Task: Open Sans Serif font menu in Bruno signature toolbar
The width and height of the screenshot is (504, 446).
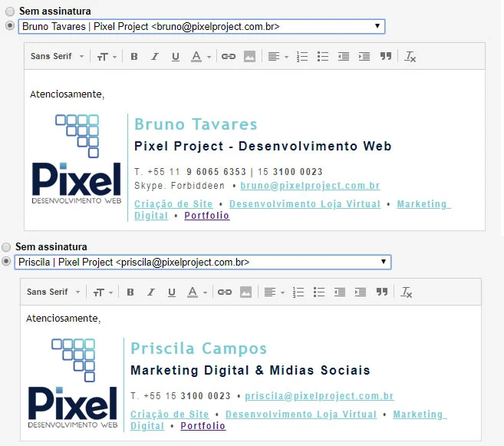Action: point(57,56)
